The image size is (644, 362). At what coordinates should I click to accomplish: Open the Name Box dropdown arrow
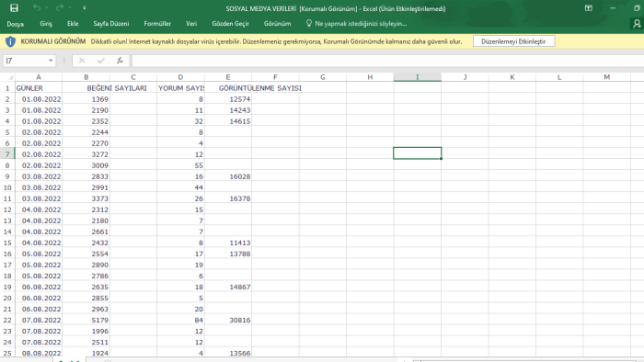coord(51,61)
